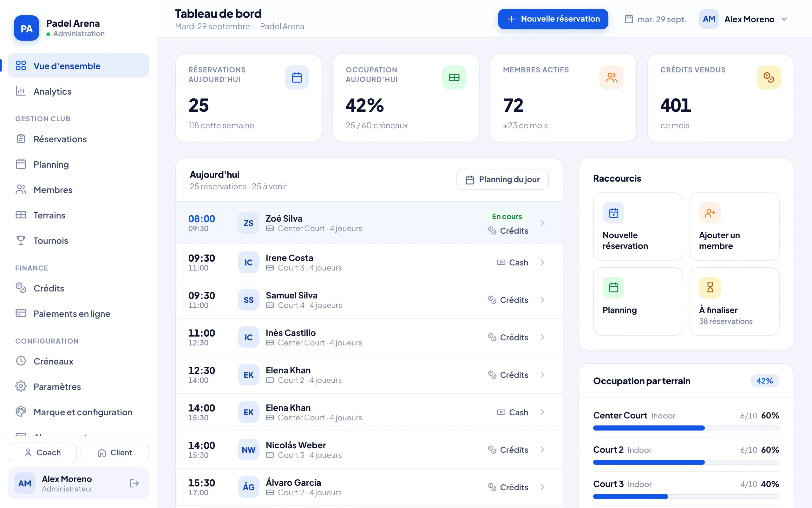
Task: Expand Inès Castillo's reservation chevron
Action: (x=542, y=337)
